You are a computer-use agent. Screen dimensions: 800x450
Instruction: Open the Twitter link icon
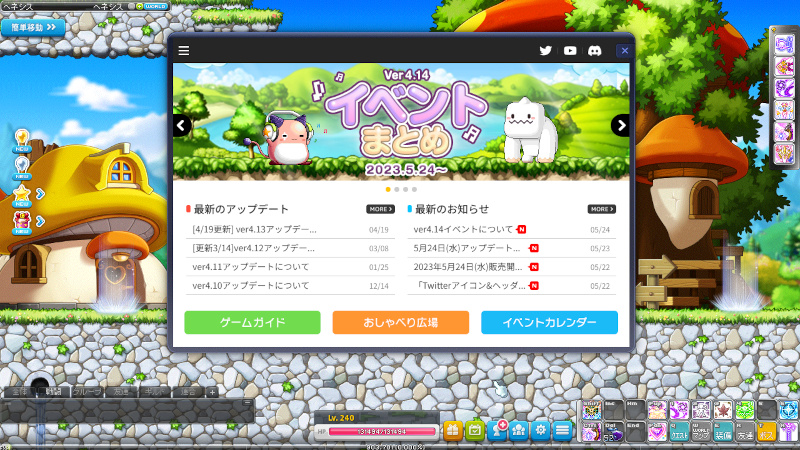(545, 51)
